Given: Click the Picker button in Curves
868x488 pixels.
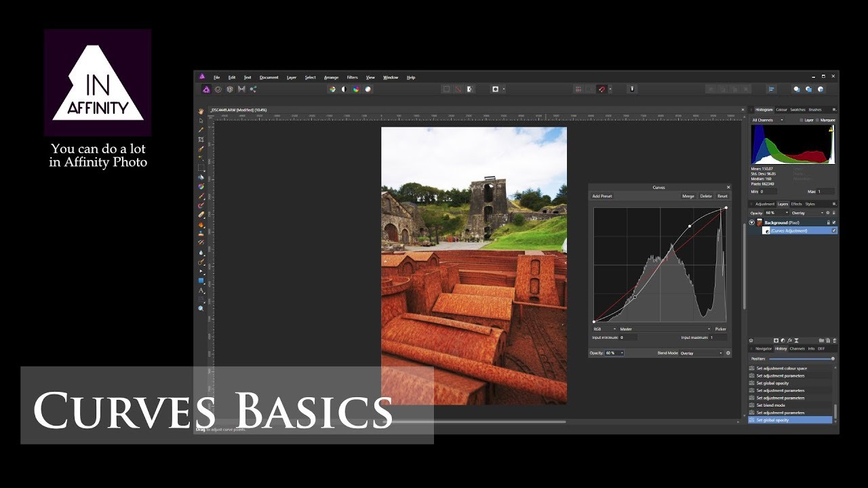Looking at the screenshot, I should (720, 329).
